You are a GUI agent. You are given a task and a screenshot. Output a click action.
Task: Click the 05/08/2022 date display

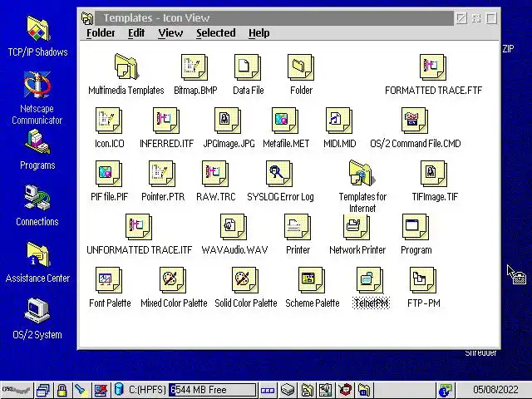pyautogui.click(x=495, y=390)
